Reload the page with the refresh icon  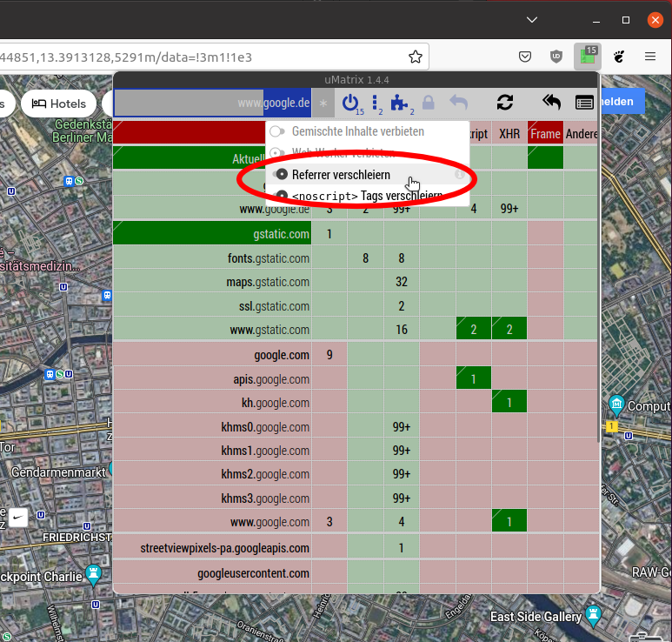click(505, 103)
